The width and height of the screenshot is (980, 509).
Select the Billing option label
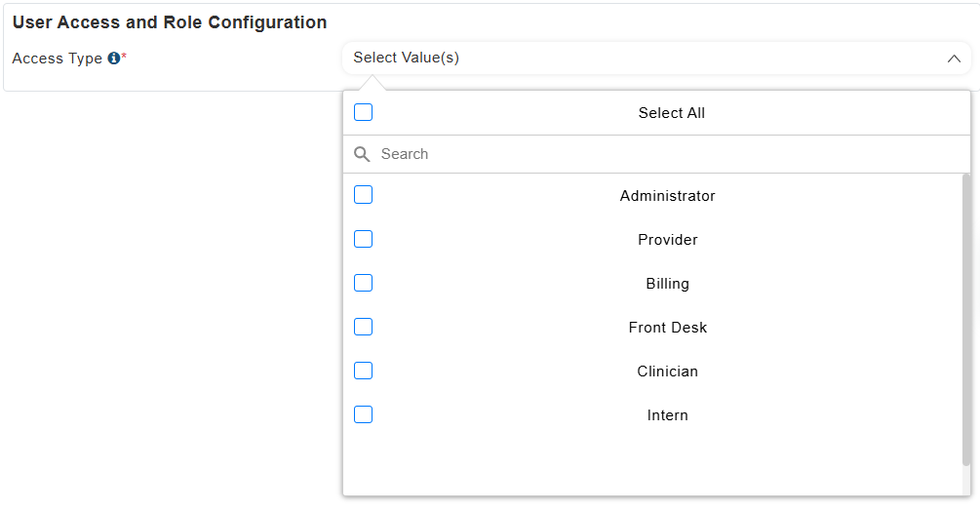[x=668, y=284]
